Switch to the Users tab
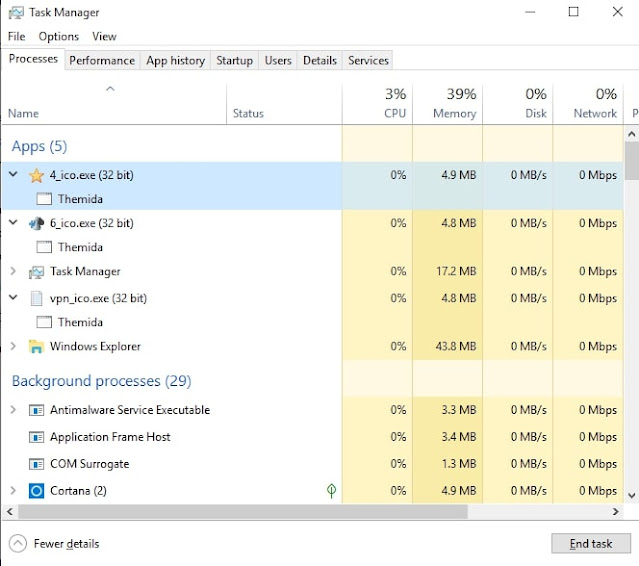Viewport: 639px width, 566px height. coord(278,61)
